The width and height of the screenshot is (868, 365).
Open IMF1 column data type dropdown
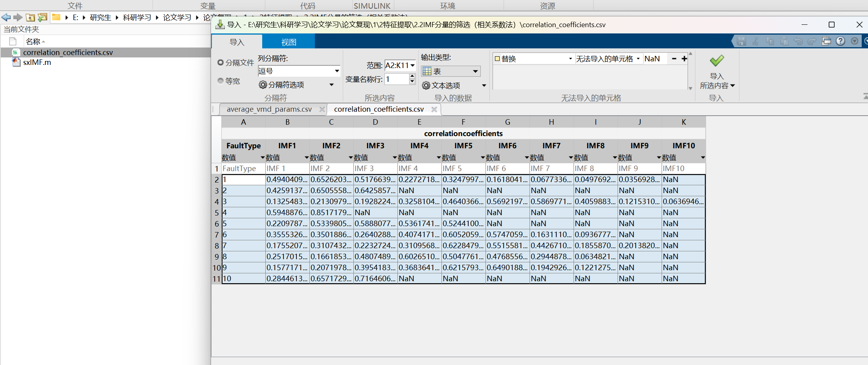tap(307, 158)
